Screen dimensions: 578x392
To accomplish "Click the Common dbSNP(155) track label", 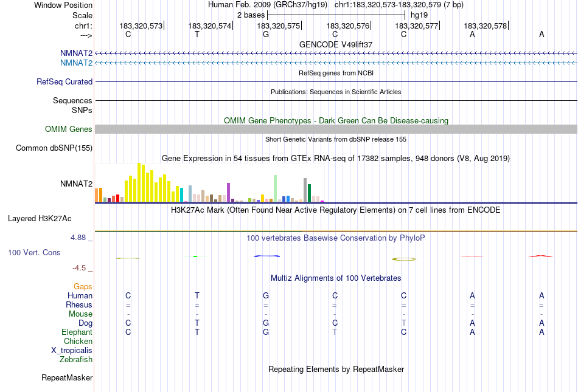I will [x=54, y=148].
